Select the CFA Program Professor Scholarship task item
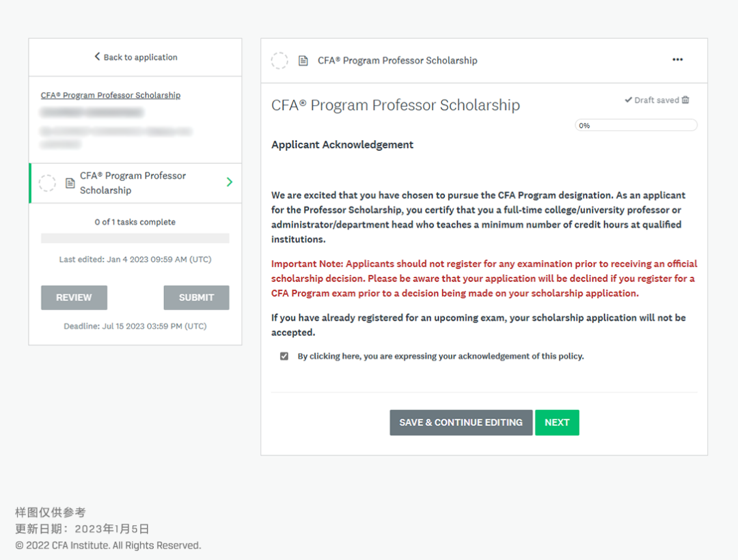 pyautogui.click(x=135, y=183)
